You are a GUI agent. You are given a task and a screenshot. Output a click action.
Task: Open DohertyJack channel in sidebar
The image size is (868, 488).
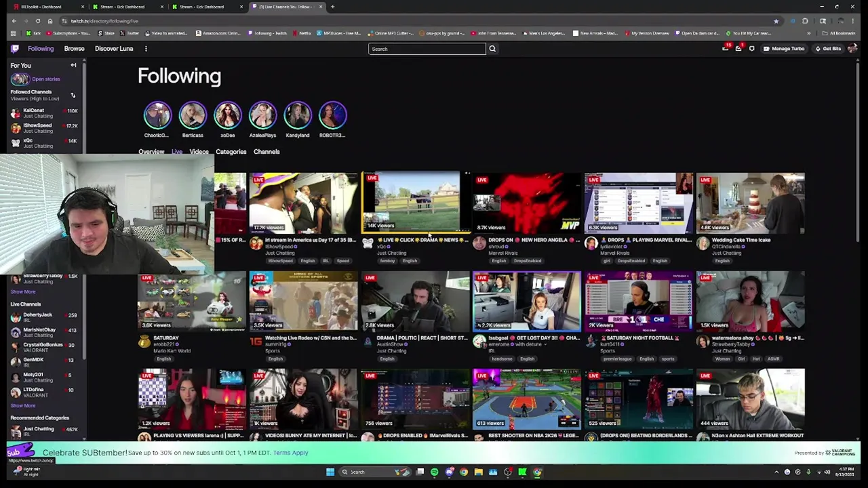click(x=45, y=318)
